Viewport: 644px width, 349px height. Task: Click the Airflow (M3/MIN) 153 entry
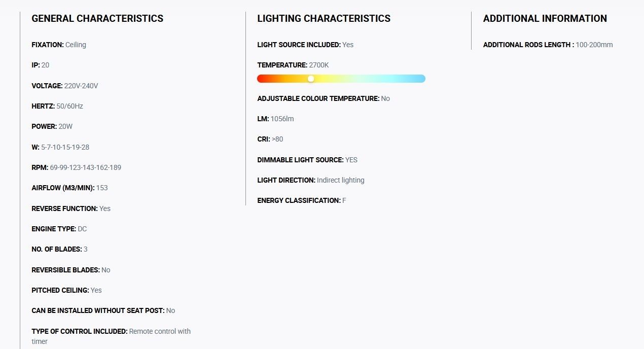coord(70,188)
